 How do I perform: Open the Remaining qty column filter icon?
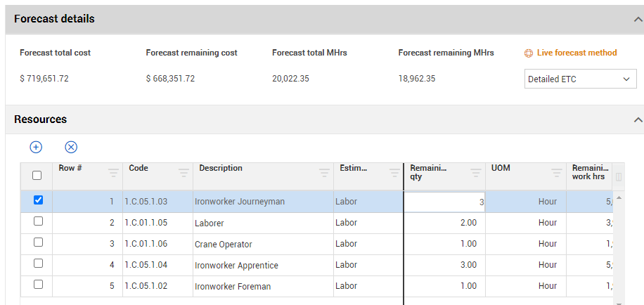click(475, 173)
